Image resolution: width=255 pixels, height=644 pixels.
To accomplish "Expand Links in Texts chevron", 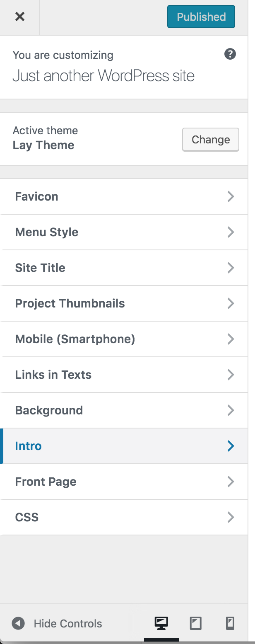I will coord(231,375).
